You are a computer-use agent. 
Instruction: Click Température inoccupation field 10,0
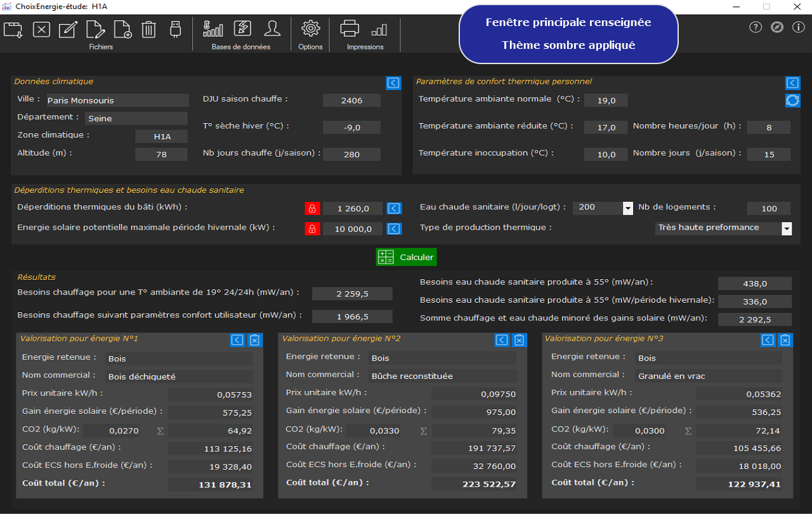pyautogui.click(x=606, y=154)
